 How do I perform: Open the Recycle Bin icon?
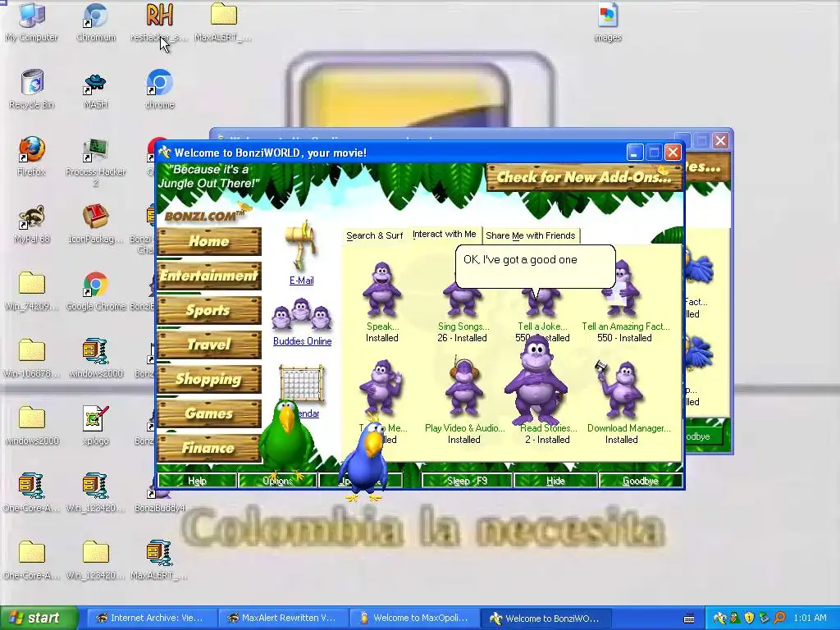[32, 89]
